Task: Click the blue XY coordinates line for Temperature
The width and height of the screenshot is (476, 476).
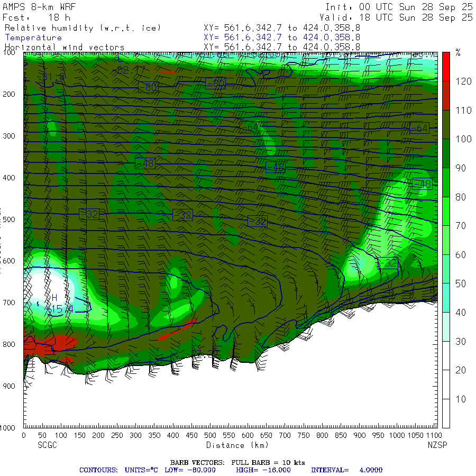Action: coord(282,38)
